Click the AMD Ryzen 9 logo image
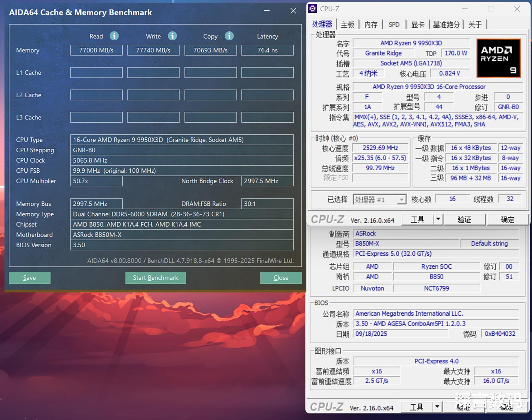 pos(498,58)
